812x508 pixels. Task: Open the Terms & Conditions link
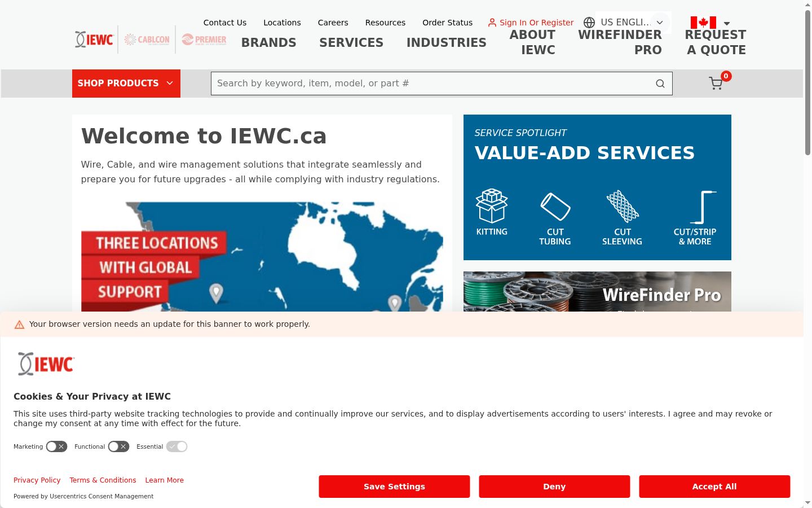click(103, 480)
